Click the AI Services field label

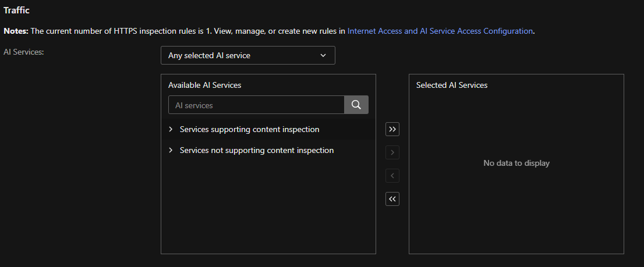pyautogui.click(x=24, y=51)
